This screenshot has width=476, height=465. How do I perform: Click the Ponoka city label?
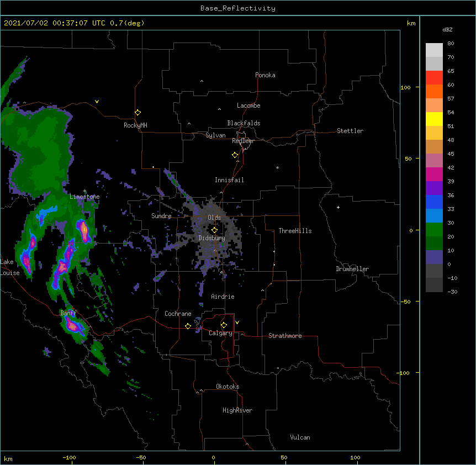point(265,75)
